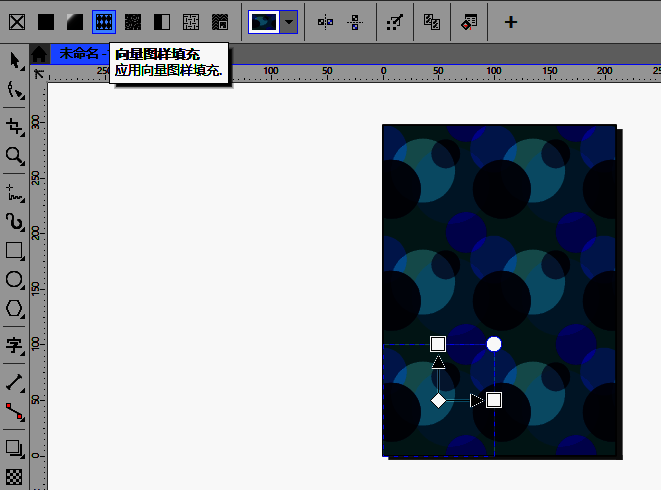Apply uniform fill from property bar
Viewport: 661px width, 490px height.
tap(46, 21)
